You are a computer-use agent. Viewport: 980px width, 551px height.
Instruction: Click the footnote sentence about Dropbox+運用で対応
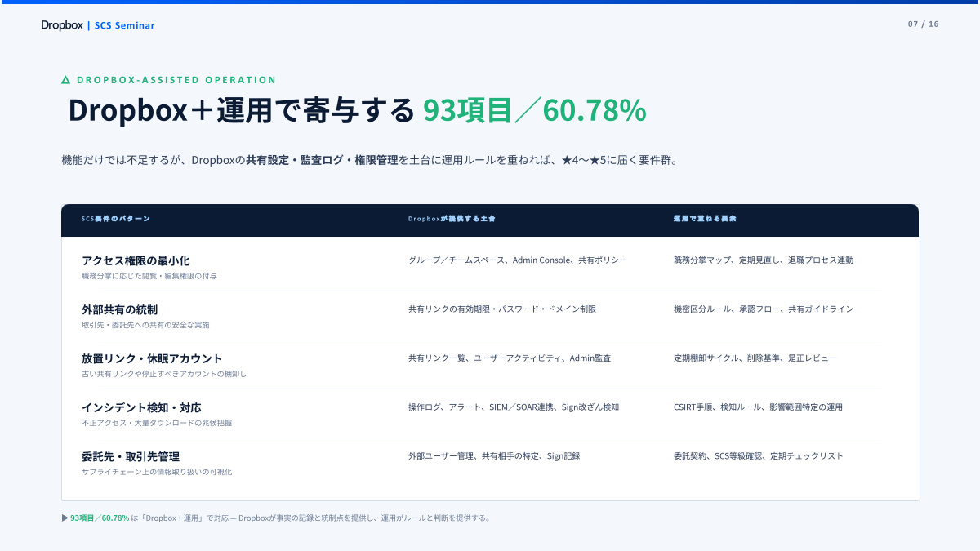311,518
